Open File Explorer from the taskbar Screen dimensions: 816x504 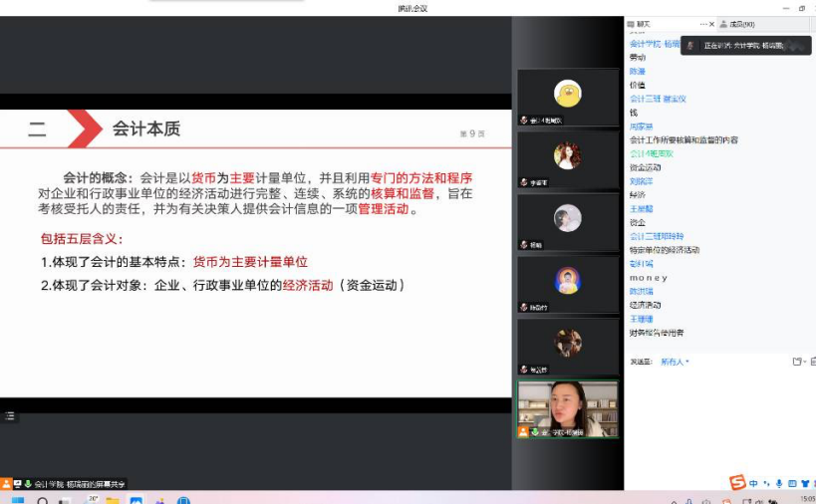click(x=113, y=500)
